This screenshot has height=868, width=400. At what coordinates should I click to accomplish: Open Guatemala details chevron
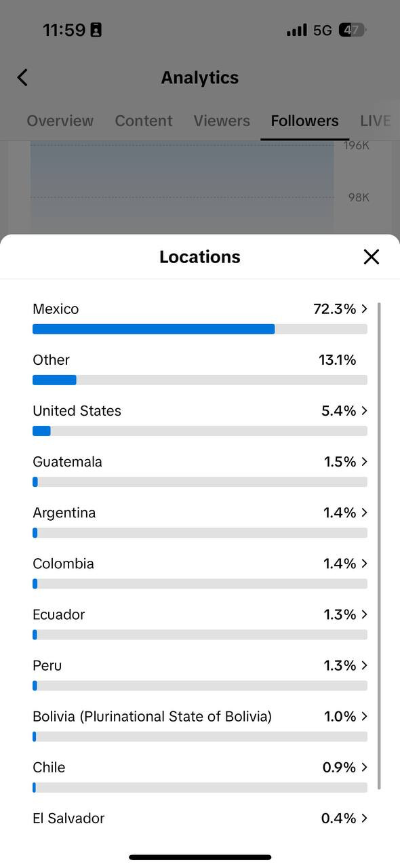[x=365, y=462]
